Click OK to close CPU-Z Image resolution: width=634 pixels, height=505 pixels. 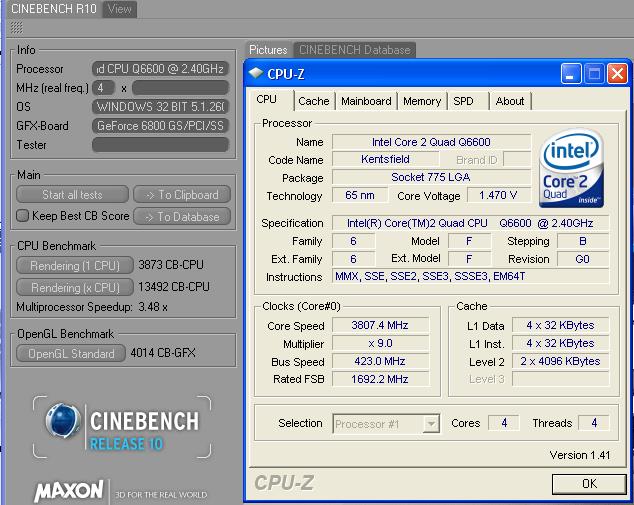coord(589,484)
